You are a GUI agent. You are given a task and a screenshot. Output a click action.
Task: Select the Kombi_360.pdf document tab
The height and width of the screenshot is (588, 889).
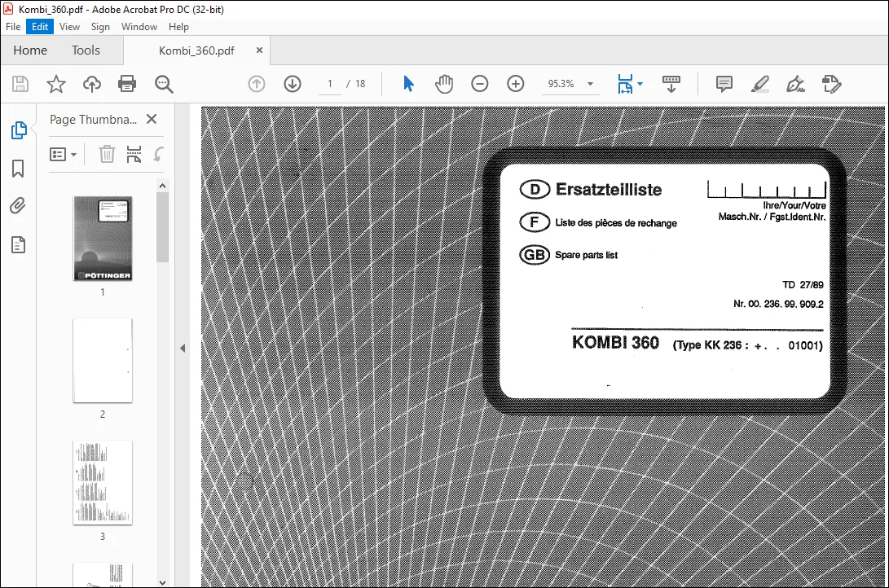[x=196, y=50]
